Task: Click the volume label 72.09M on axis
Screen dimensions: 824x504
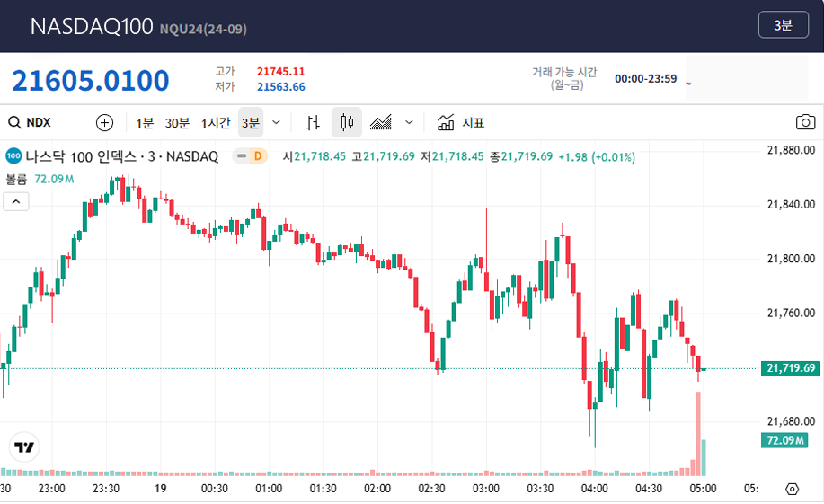Action: [x=784, y=440]
